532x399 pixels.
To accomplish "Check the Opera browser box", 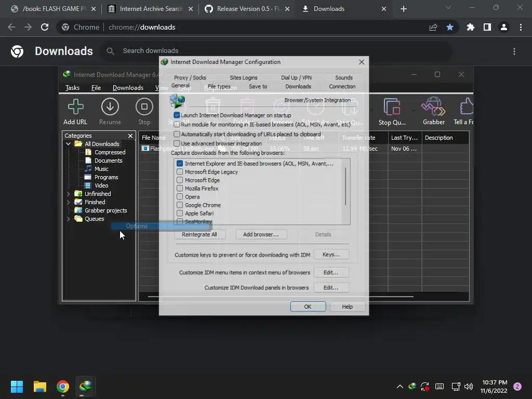I will (x=180, y=197).
